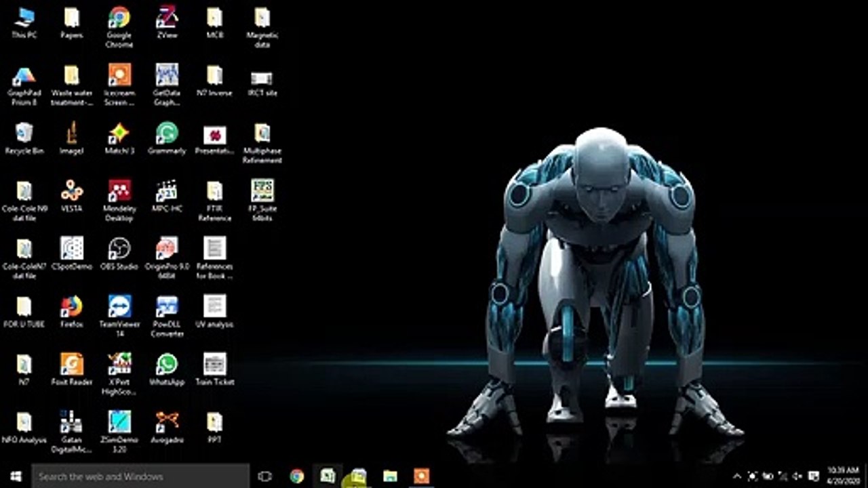The height and width of the screenshot is (488, 868).
Task: Select the WhatsApp desktop shortcut
Action: point(167,369)
